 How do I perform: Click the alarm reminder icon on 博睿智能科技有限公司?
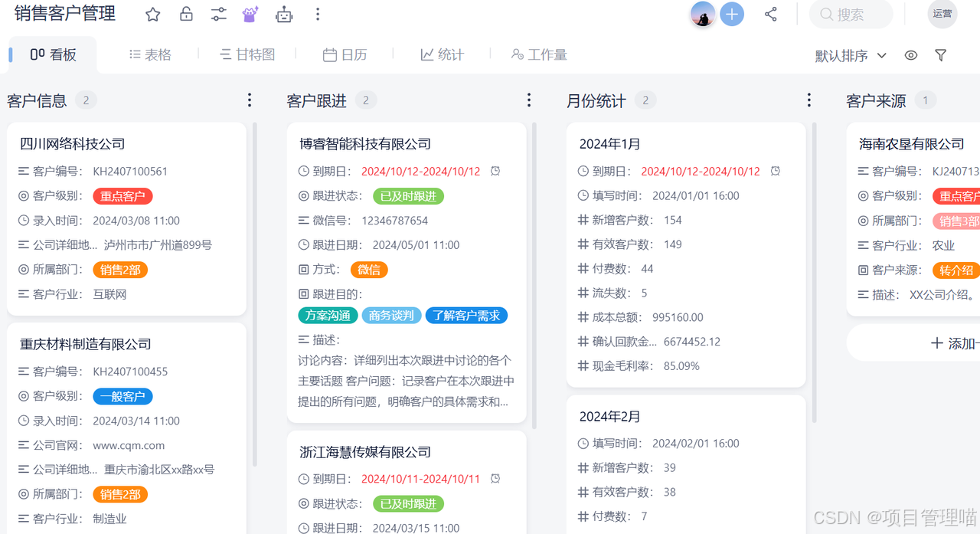tap(495, 172)
